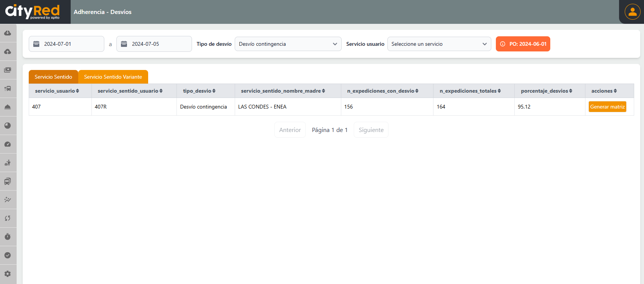This screenshot has height=284, width=644.
Task: Open the circular check mark sidebar icon
Action: pos(8,255)
